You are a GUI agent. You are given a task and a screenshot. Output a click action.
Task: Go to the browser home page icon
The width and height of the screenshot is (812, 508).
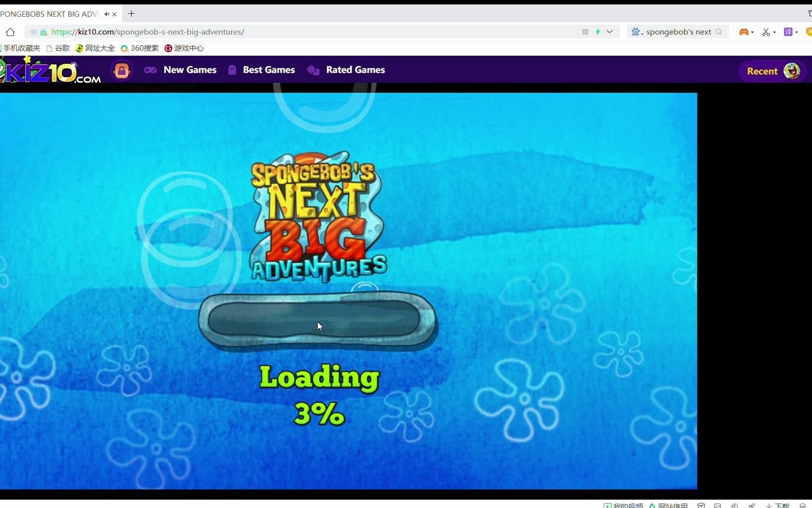pyautogui.click(x=10, y=32)
